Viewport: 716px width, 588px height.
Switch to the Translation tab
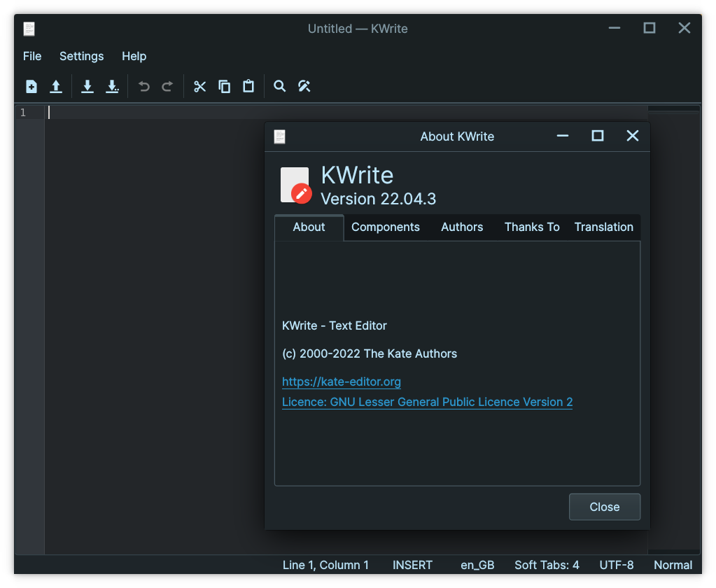tap(604, 227)
